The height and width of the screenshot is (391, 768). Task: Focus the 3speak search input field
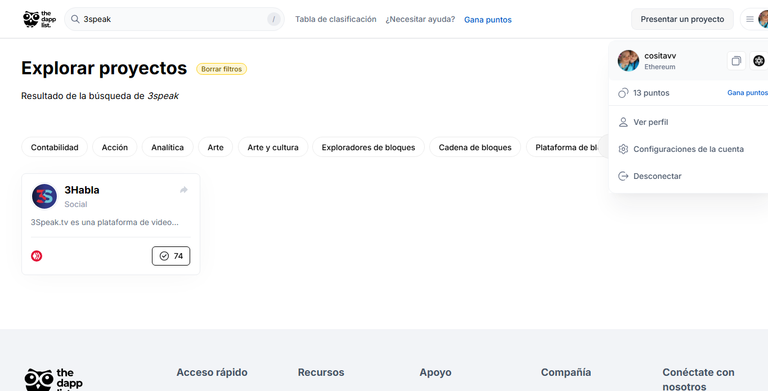tap(174, 19)
